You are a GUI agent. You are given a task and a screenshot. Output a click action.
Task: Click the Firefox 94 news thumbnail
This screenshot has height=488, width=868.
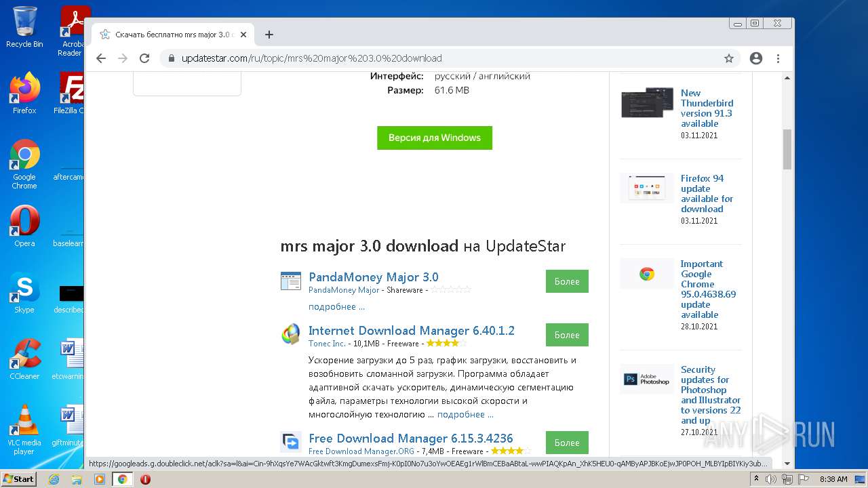(x=647, y=188)
